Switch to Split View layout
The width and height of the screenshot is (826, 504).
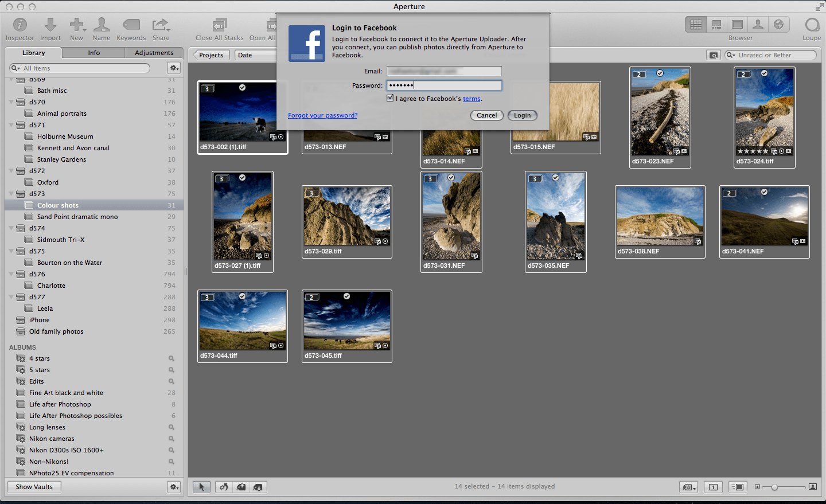pyautogui.click(x=716, y=24)
